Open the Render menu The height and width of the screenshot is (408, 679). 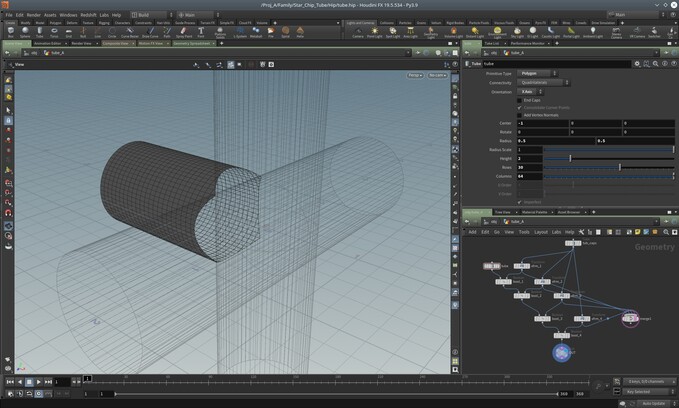click(x=33, y=15)
